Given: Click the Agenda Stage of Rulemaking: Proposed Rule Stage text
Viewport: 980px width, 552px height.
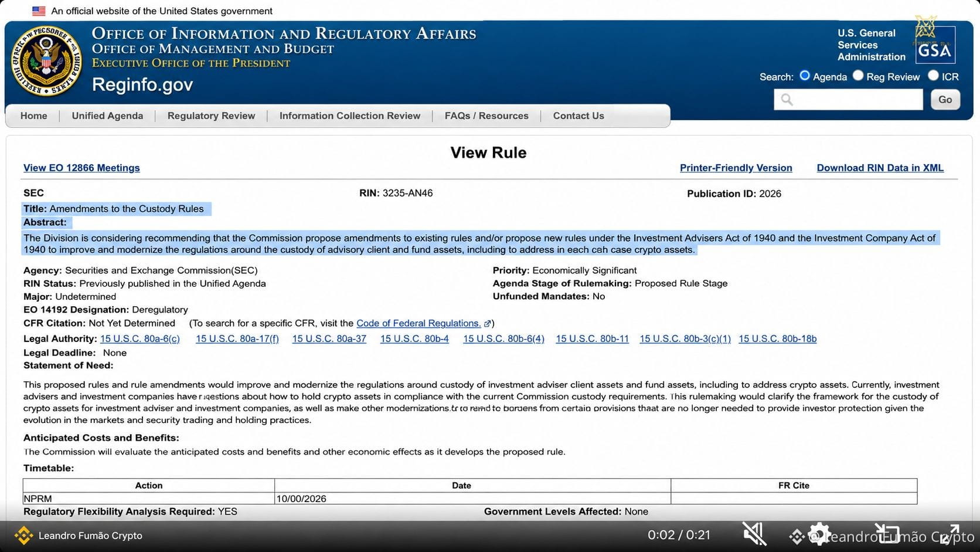Looking at the screenshot, I should tap(610, 283).
